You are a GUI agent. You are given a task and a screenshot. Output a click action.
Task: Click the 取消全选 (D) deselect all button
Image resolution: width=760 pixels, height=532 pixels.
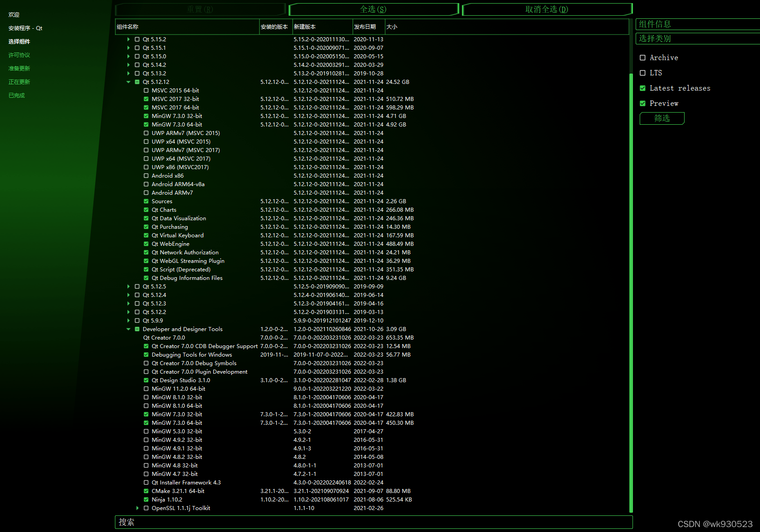pos(547,9)
